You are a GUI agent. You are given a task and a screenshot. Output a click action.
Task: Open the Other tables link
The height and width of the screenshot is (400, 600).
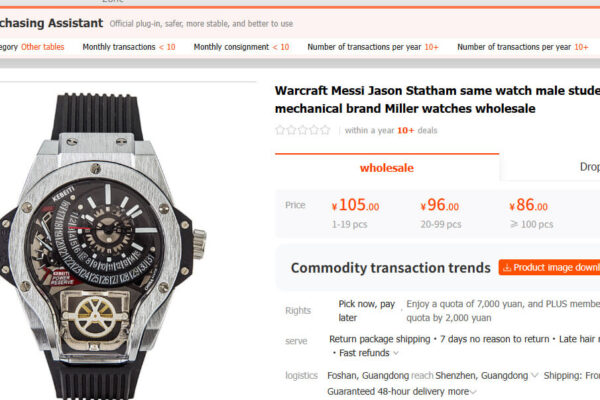(43, 47)
